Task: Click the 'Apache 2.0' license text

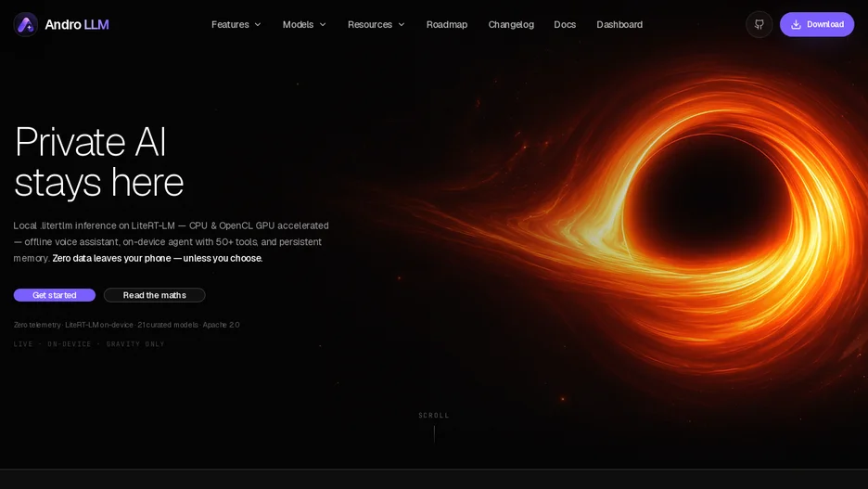Action: 221,325
